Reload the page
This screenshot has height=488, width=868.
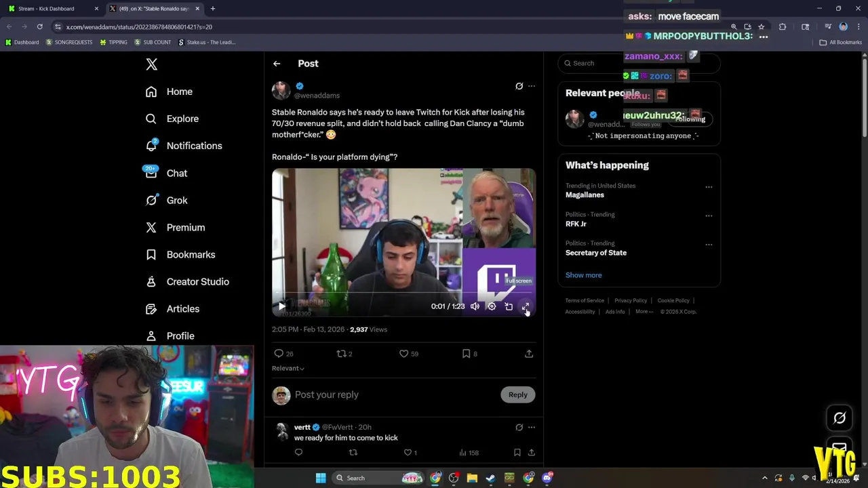click(x=39, y=27)
